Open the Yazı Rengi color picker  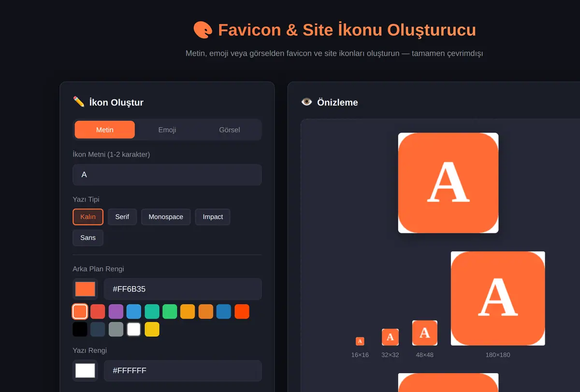85,371
